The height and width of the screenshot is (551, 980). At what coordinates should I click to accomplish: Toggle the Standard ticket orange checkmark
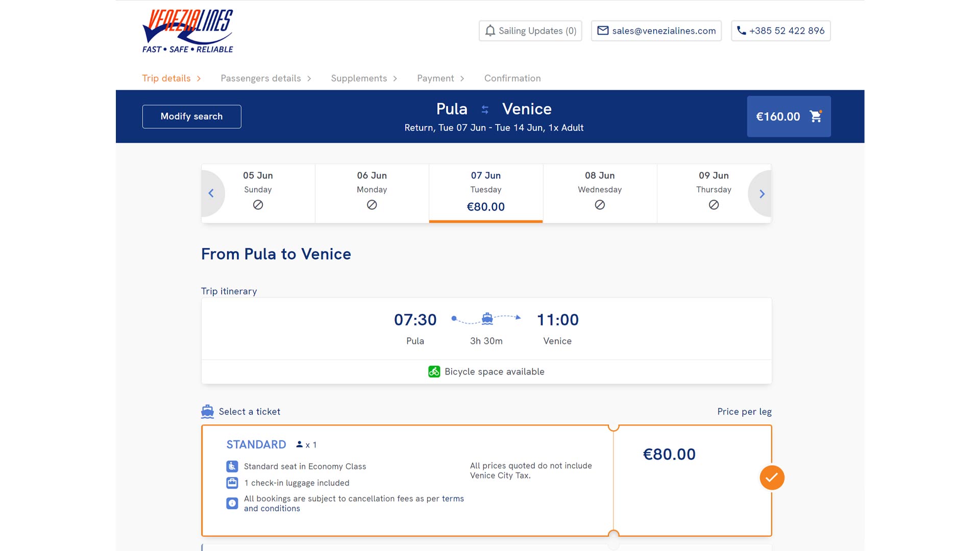coord(772,478)
